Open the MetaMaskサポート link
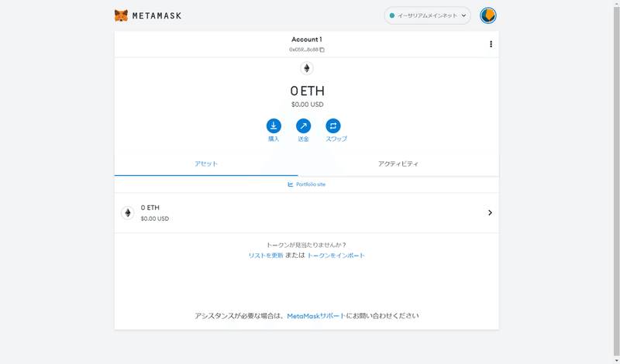620x364 pixels. coord(316,316)
